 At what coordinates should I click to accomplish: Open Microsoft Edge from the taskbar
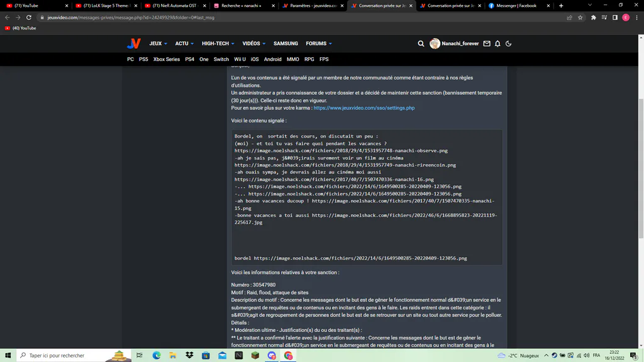click(157, 356)
